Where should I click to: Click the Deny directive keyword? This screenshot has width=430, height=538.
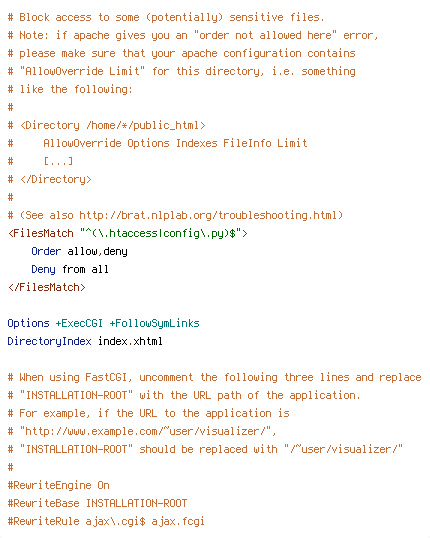(43, 269)
